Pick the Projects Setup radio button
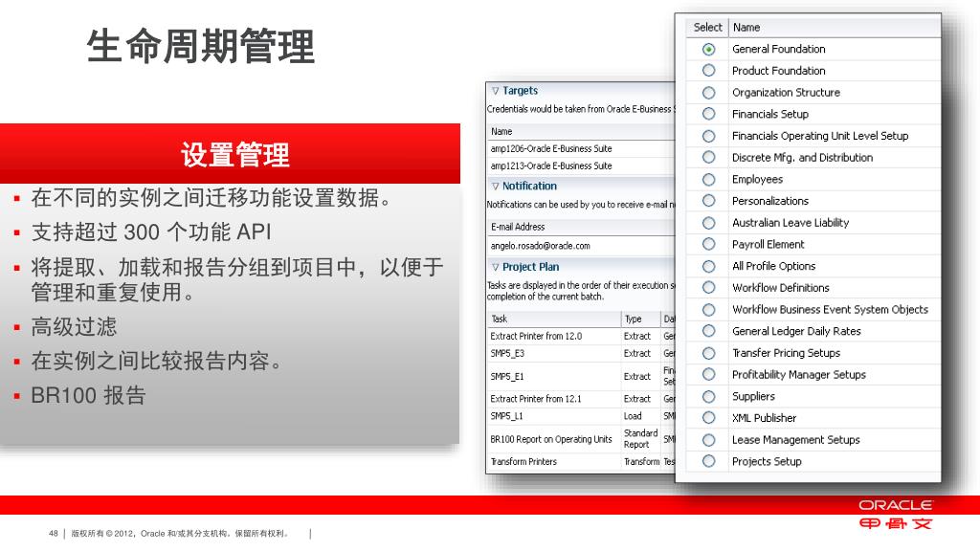The width and height of the screenshot is (980, 551). coord(708,461)
